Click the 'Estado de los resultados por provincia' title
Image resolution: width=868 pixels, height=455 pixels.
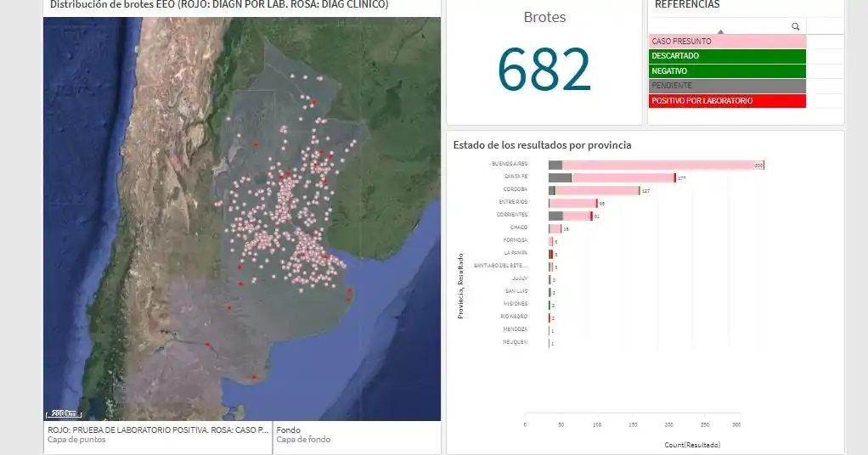(542, 145)
